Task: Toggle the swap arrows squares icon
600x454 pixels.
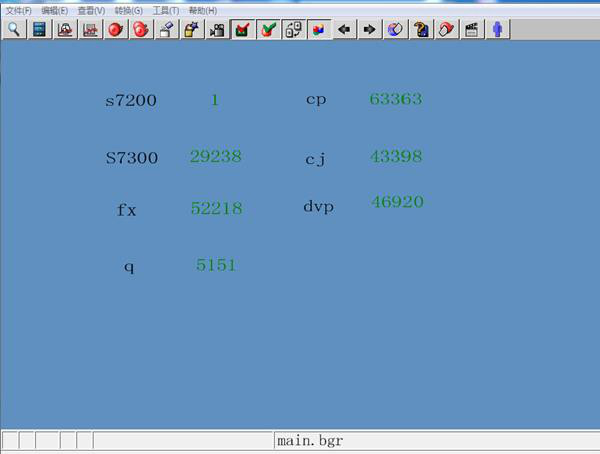Action: click(294, 29)
